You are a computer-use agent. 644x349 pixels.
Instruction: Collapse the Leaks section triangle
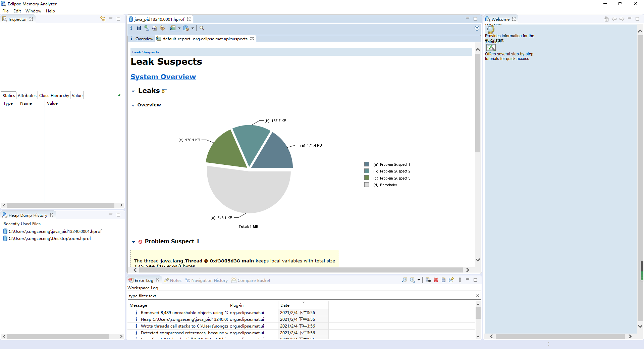pyautogui.click(x=133, y=91)
